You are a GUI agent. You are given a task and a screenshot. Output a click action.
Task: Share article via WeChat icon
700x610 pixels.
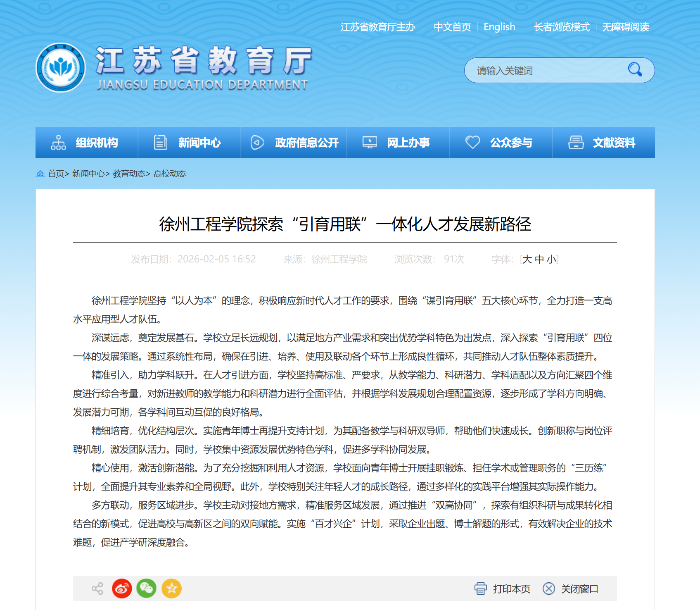[x=147, y=589]
